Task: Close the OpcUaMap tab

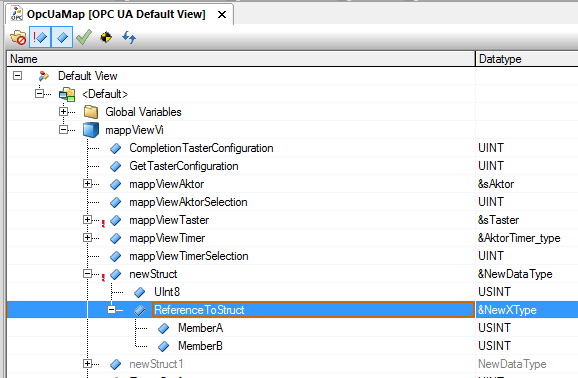Action: tap(222, 15)
